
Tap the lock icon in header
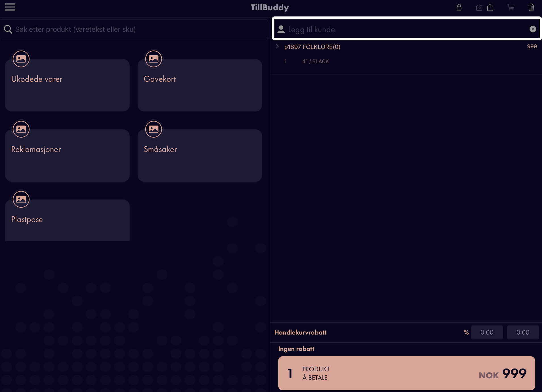pos(459,7)
